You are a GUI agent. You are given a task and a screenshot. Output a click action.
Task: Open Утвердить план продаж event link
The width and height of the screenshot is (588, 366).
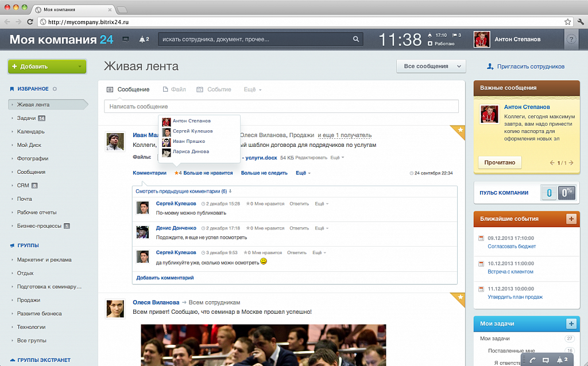[515, 297]
